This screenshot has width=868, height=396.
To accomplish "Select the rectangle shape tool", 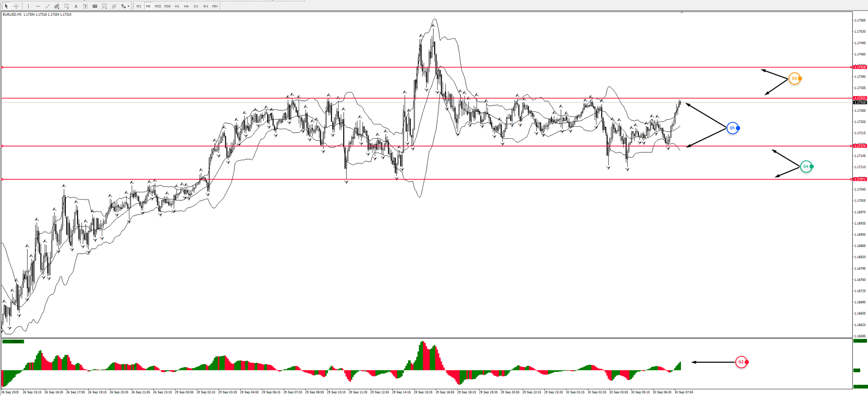I will [x=95, y=6].
